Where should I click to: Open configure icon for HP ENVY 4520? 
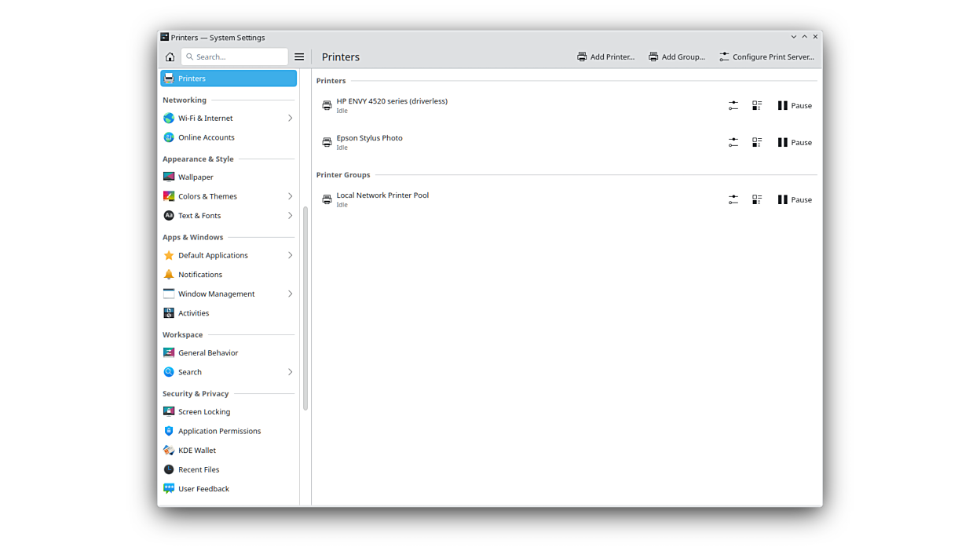[x=733, y=105]
